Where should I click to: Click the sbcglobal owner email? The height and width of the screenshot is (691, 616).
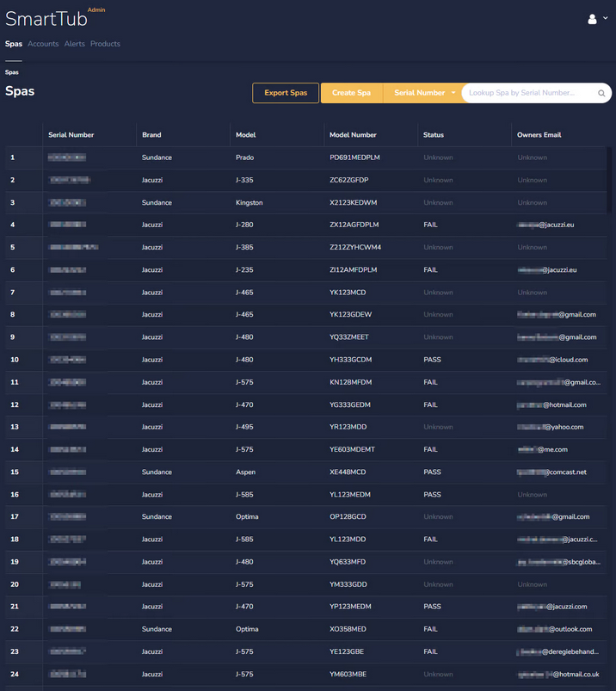click(558, 562)
